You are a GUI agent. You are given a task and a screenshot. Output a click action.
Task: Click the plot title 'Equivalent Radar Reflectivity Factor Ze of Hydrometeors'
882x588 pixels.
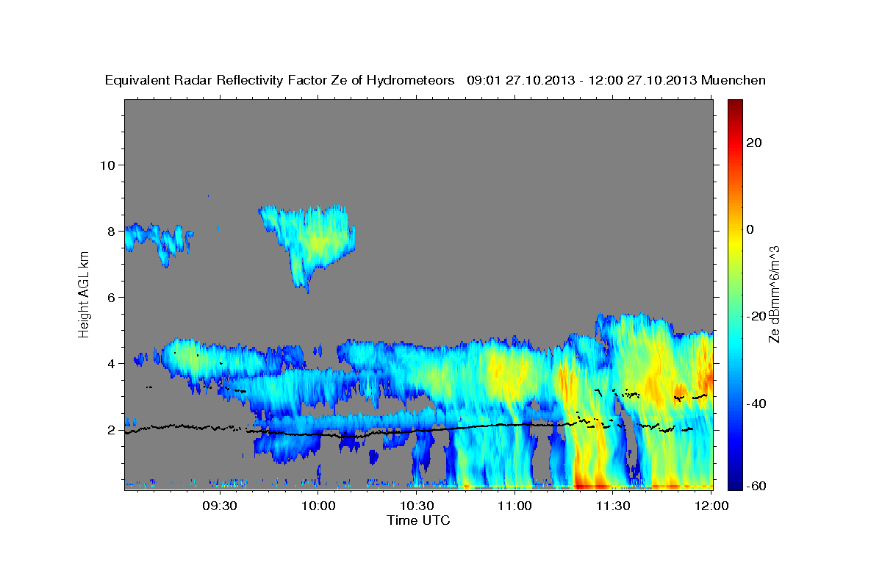[x=280, y=80]
